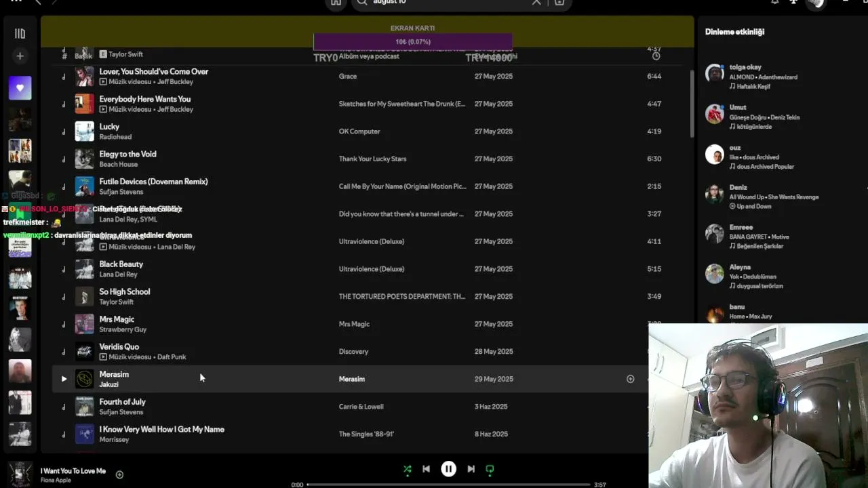Select the Fourth of July cover art
The width and height of the screenshot is (868, 488).
pyautogui.click(x=84, y=407)
